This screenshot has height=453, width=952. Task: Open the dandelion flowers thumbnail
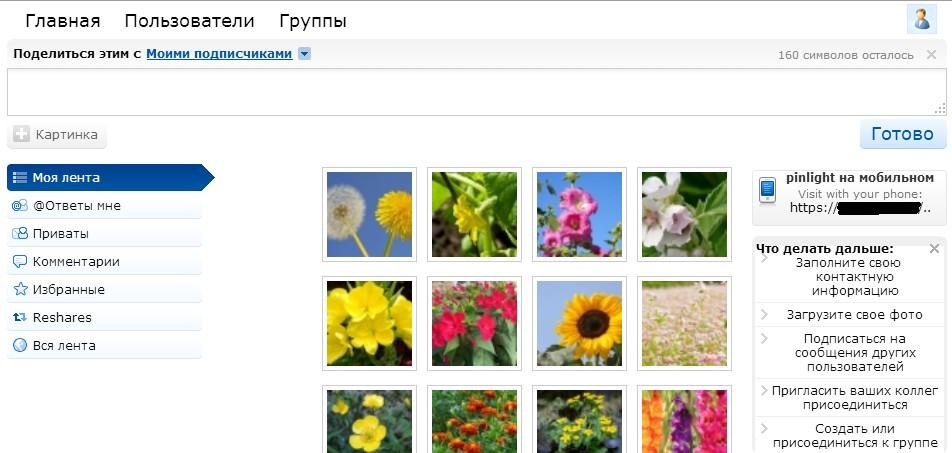[x=369, y=214]
